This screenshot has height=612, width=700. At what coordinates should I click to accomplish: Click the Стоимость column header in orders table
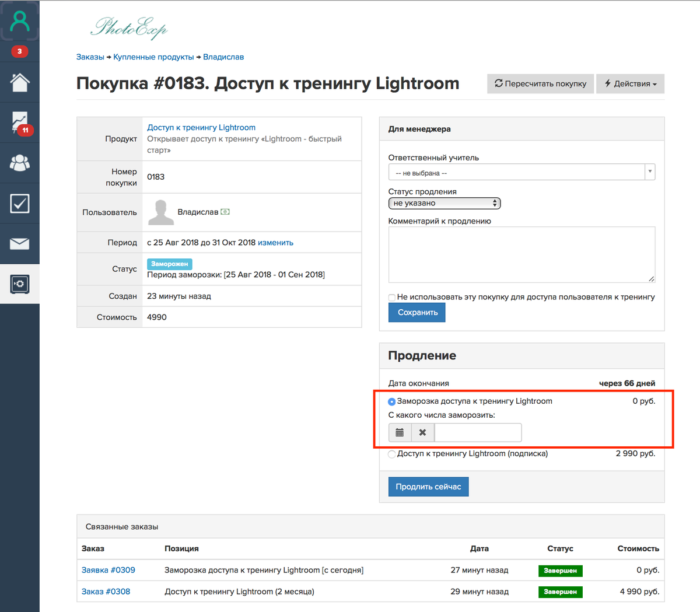tap(638, 548)
